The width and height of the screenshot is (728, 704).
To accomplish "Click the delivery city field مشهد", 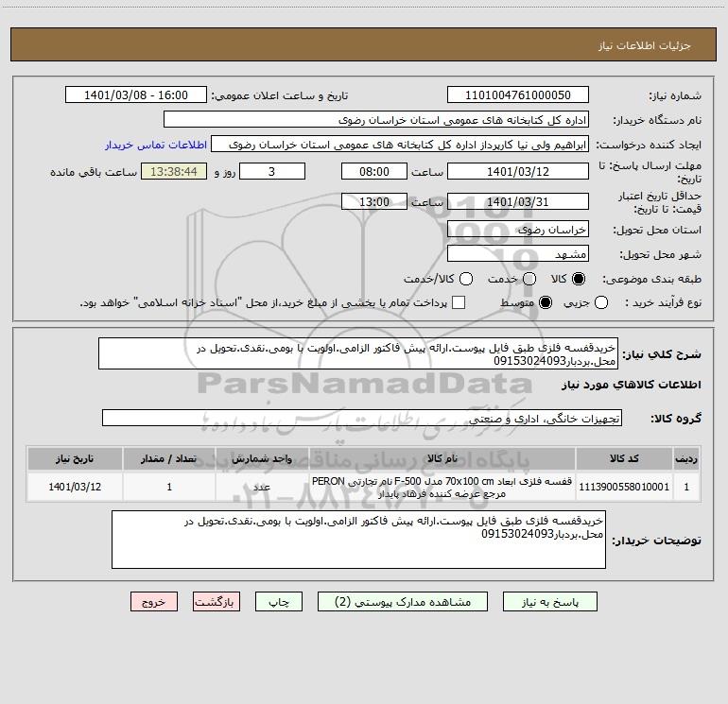I will 518,253.
